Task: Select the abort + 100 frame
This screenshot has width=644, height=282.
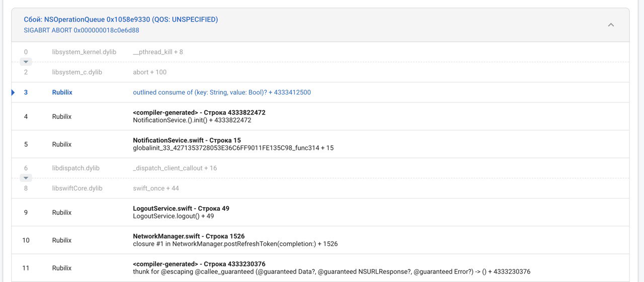Action: coord(149,72)
